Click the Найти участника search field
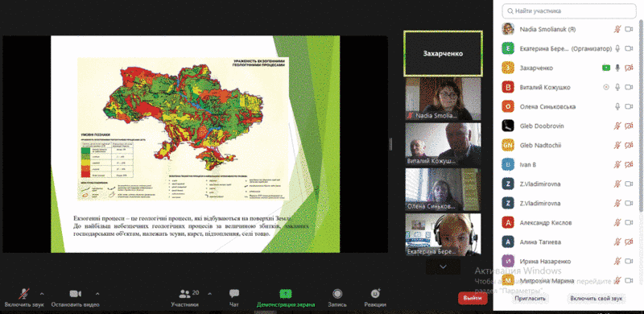This screenshot has width=644, height=314. [x=569, y=11]
